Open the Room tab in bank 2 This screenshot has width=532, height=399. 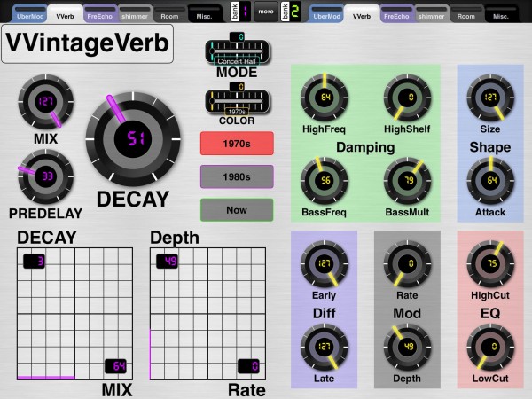[465, 14]
